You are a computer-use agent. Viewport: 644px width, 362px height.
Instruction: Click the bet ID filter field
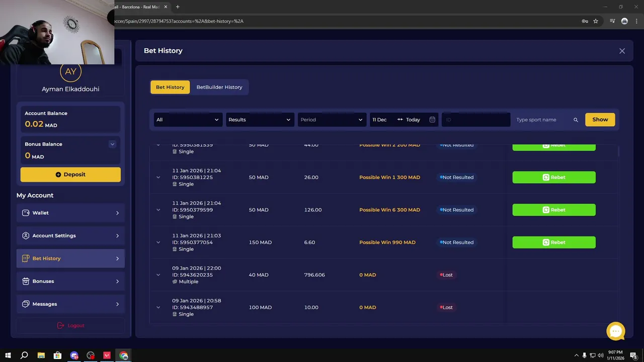tap(476, 120)
